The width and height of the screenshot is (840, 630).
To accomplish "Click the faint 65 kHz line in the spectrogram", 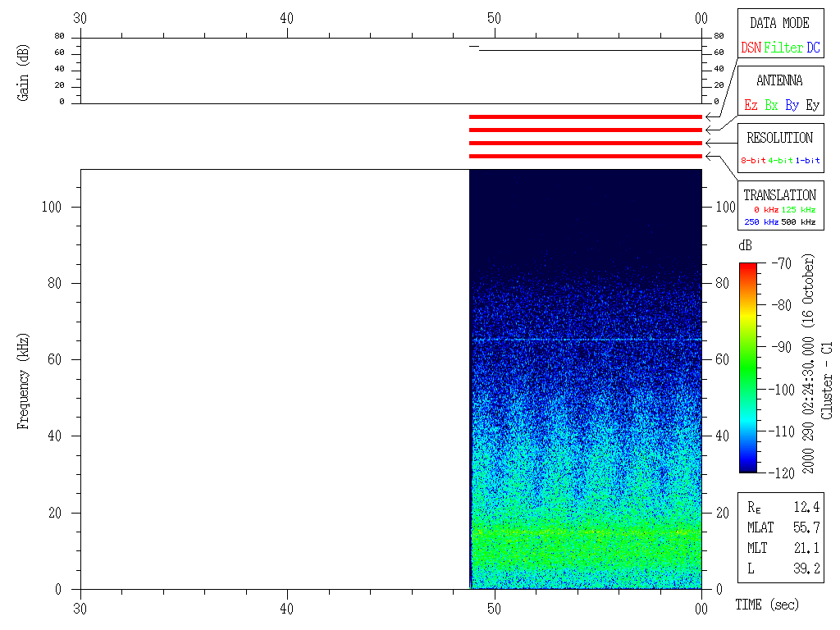I will tap(585, 340).
